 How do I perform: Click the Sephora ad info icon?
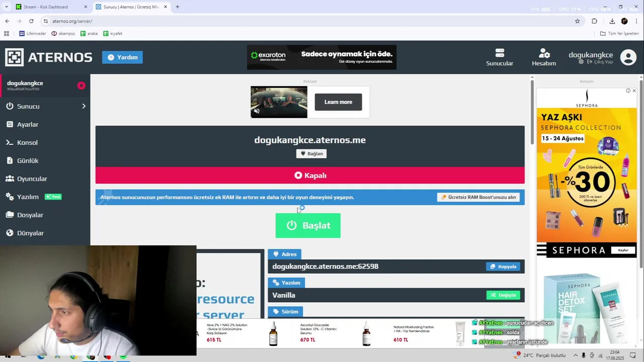[628, 91]
